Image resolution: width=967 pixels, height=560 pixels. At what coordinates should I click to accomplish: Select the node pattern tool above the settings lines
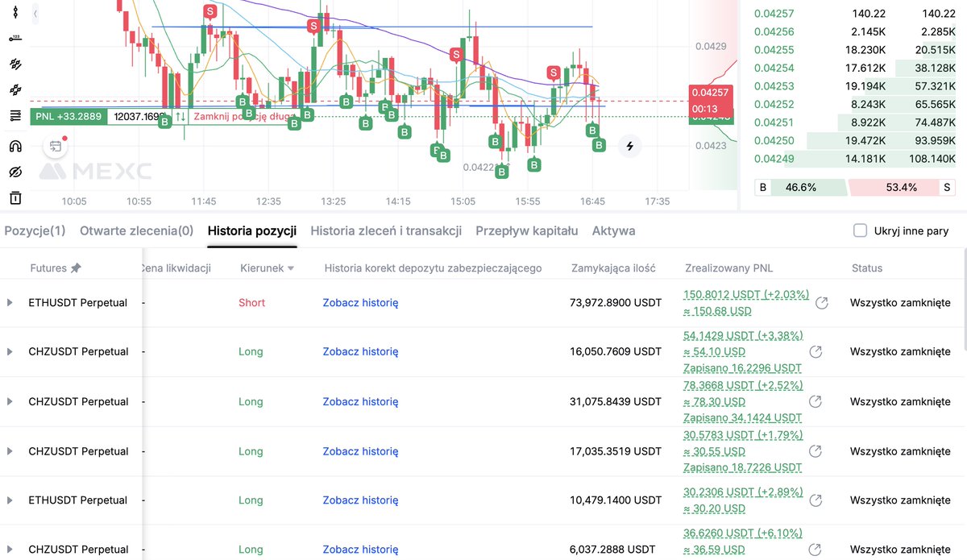coord(15,89)
